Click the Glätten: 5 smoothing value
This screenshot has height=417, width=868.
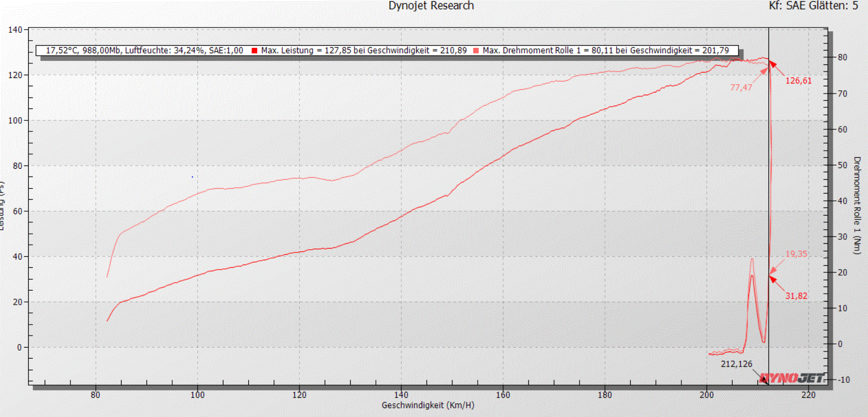click(x=833, y=6)
